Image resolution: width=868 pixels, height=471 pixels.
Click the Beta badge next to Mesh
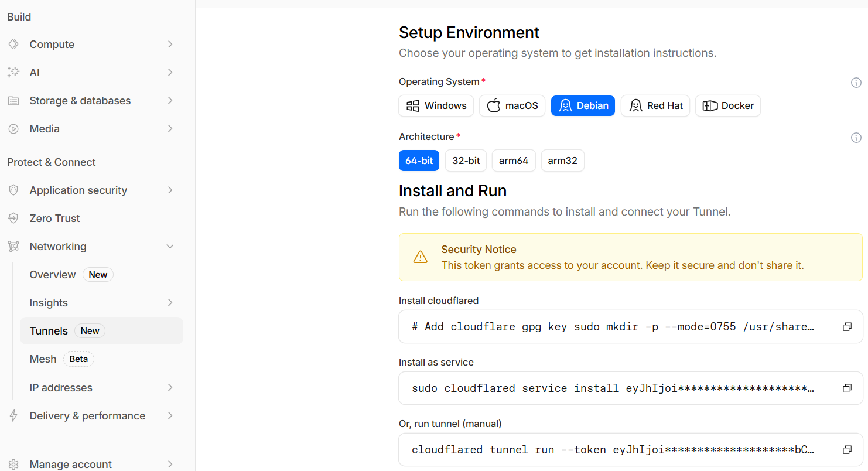coord(78,359)
